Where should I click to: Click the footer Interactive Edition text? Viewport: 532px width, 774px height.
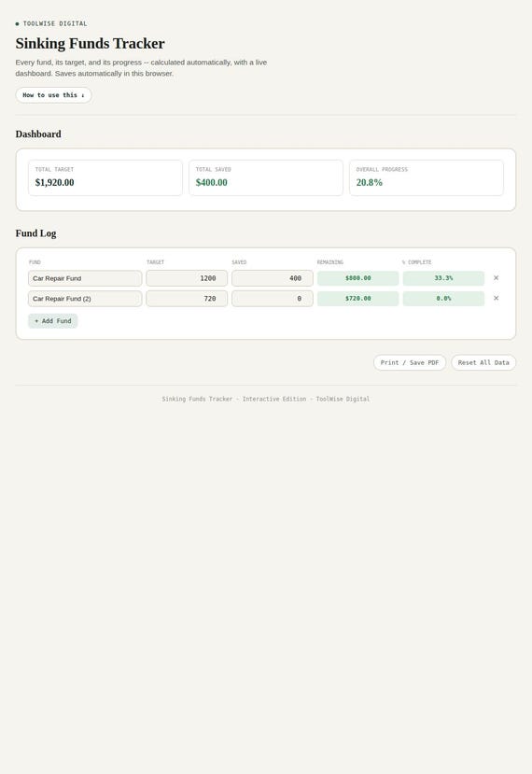(x=274, y=399)
